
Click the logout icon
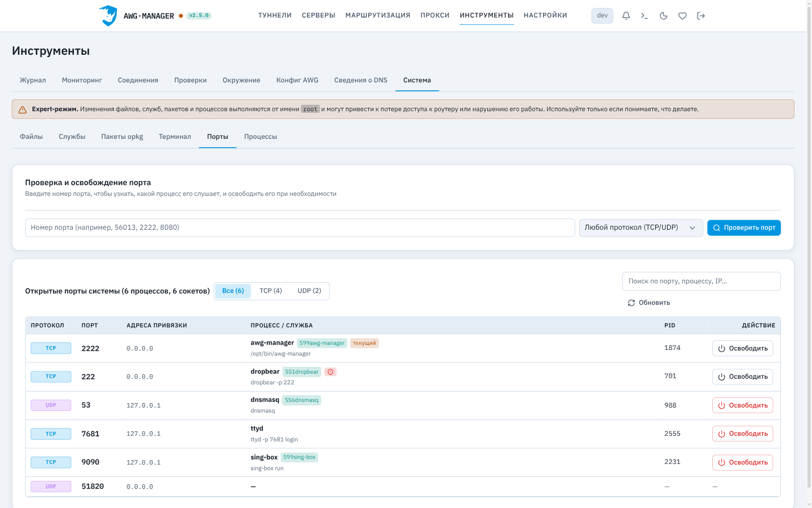pos(701,16)
